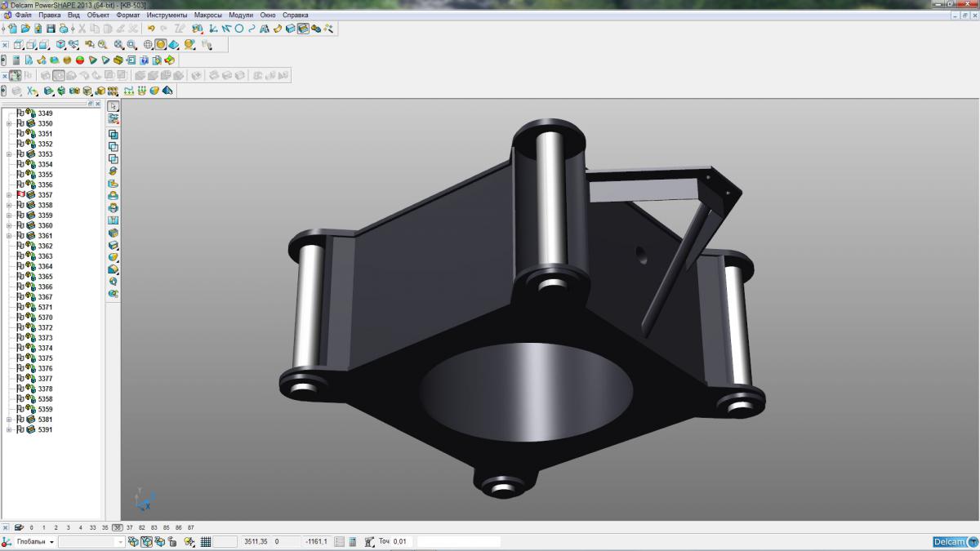The width and height of the screenshot is (980, 551).
Task: Click the Delcam logo button
Action: pyautogui.click(x=954, y=542)
